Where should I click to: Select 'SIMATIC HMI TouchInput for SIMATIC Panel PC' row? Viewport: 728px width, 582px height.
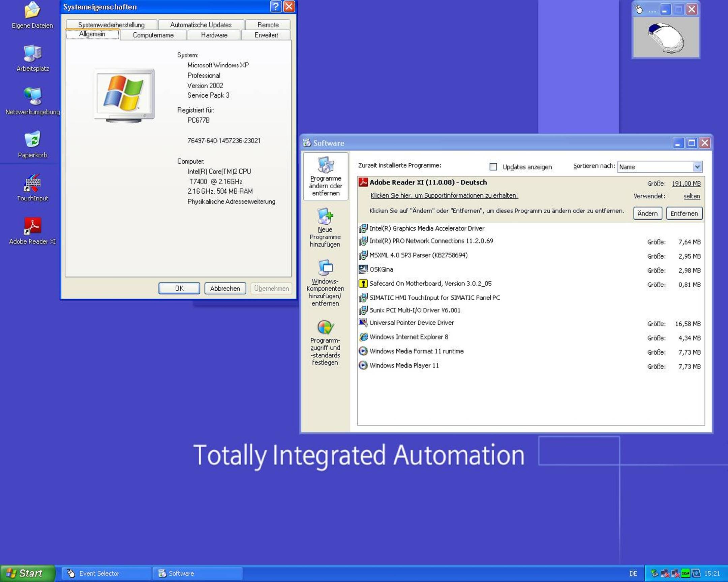click(x=531, y=298)
